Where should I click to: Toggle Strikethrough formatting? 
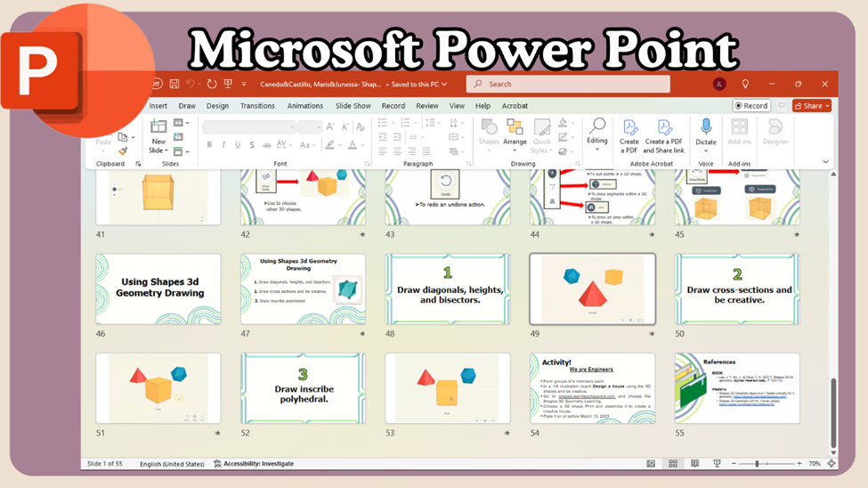pos(267,145)
